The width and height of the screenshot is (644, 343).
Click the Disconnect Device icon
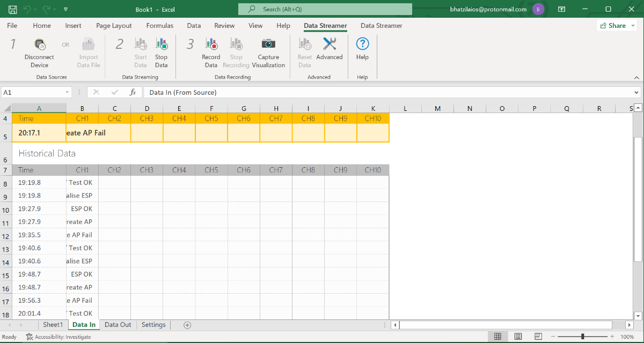coord(39,45)
